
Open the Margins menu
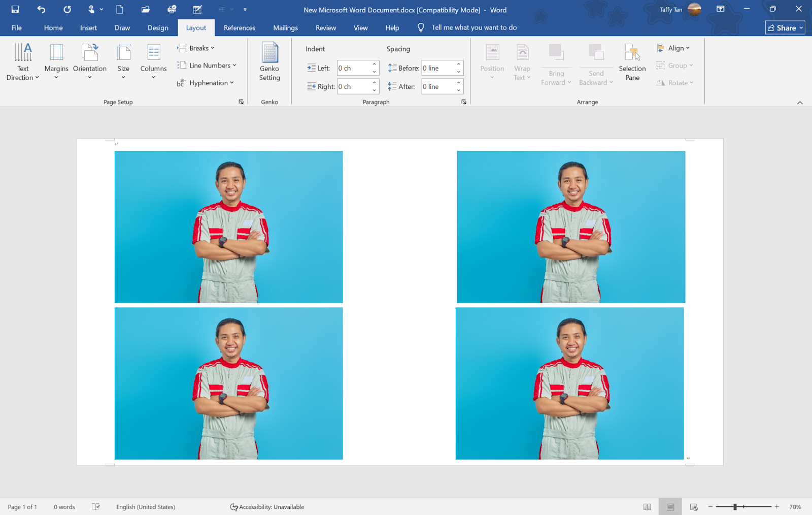coord(56,62)
